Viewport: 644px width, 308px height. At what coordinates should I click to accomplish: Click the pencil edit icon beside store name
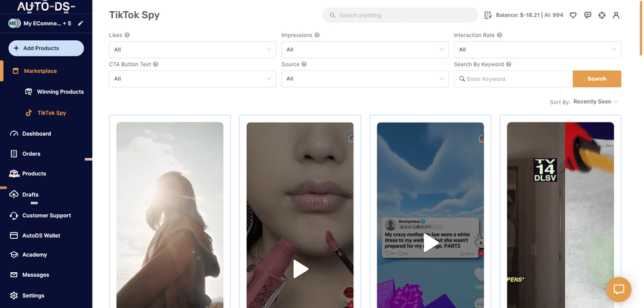pos(80,23)
